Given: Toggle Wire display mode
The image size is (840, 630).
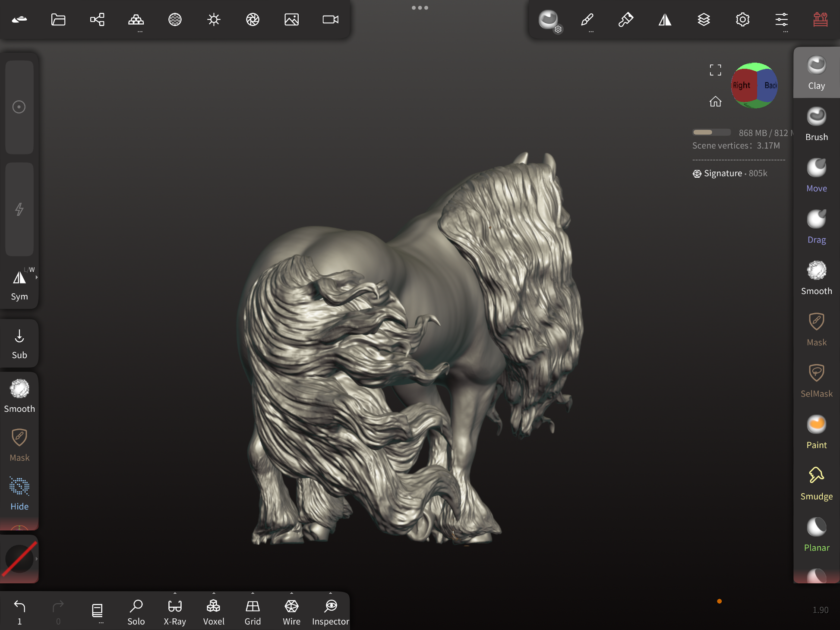Looking at the screenshot, I should coord(291,611).
